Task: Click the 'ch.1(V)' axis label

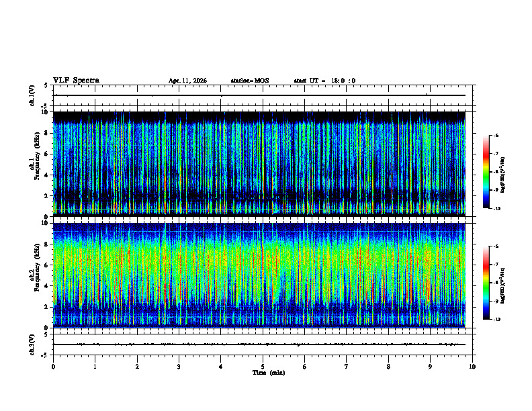Action: (x=32, y=95)
